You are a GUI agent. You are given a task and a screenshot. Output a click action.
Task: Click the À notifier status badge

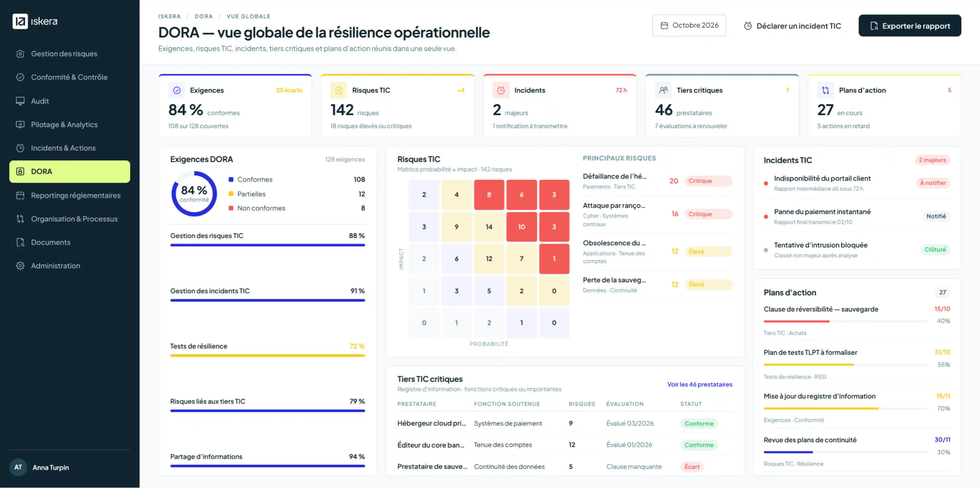[x=933, y=183]
